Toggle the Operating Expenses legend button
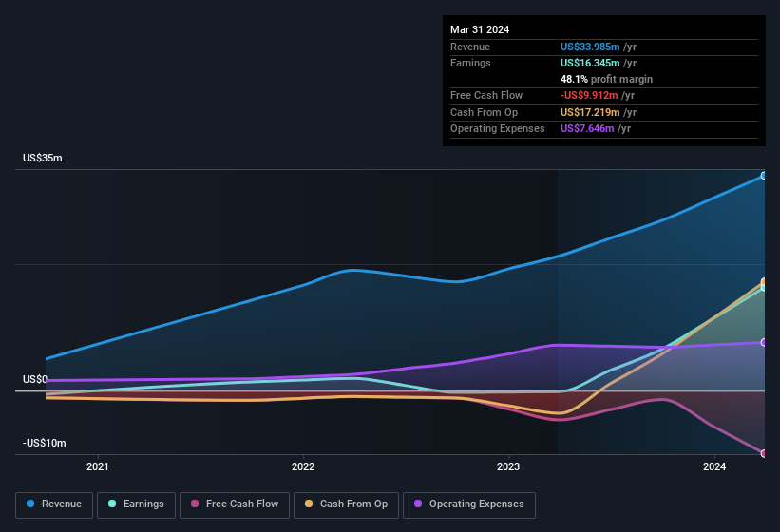The width and height of the screenshot is (780, 532). [x=469, y=504]
